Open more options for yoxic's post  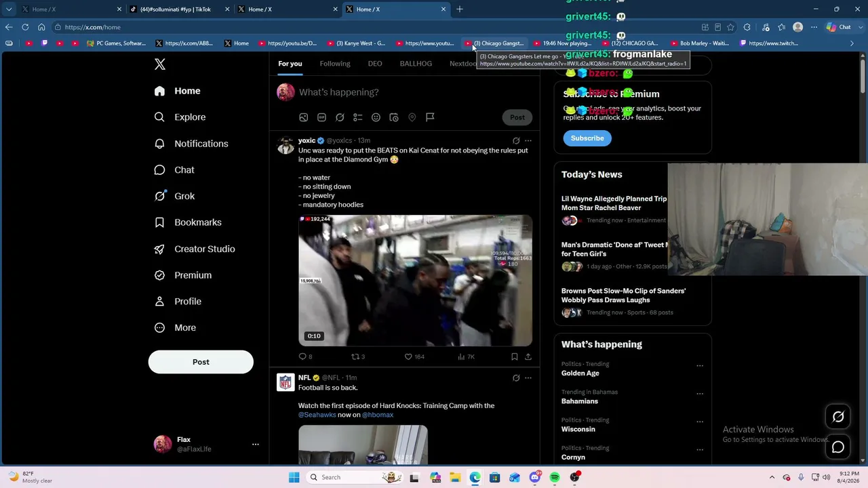[x=528, y=141]
